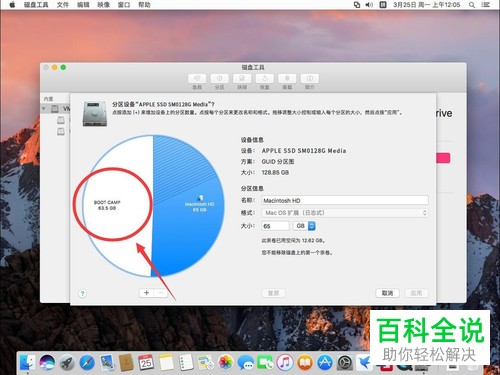Click the Partition (分区) toolbar icon
This screenshot has height=375, width=500.
point(219,79)
